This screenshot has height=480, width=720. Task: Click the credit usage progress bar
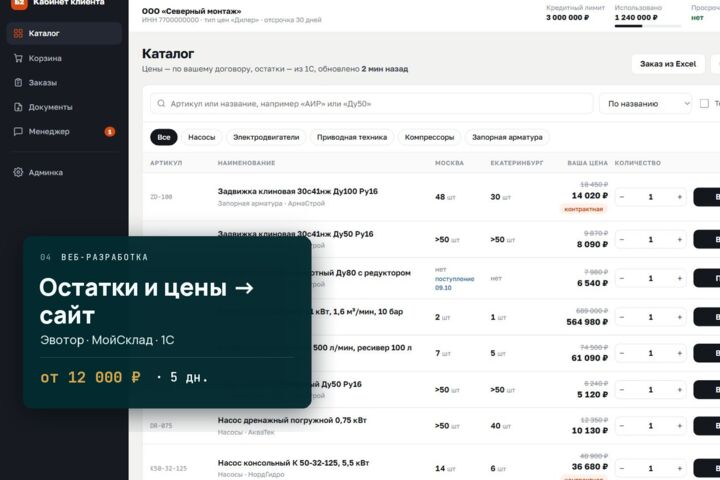pos(647,26)
